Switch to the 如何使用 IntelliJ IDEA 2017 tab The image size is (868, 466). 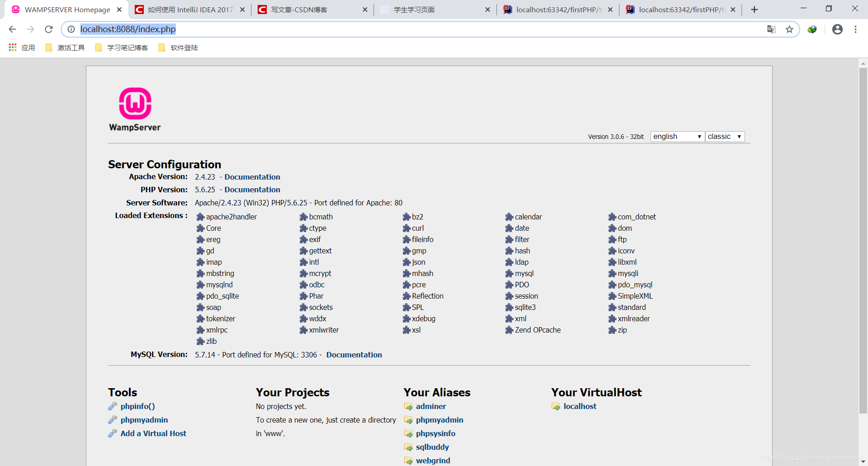click(x=190, y=10)
